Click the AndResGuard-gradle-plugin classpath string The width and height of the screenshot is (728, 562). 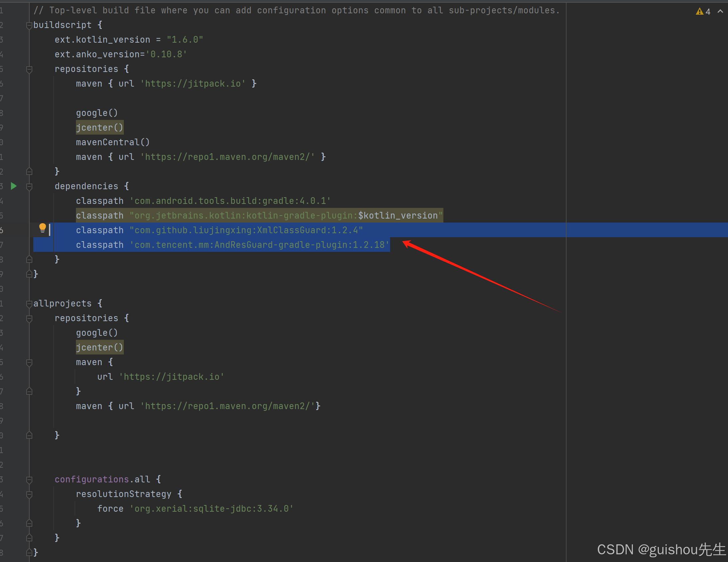click(259, 245)
